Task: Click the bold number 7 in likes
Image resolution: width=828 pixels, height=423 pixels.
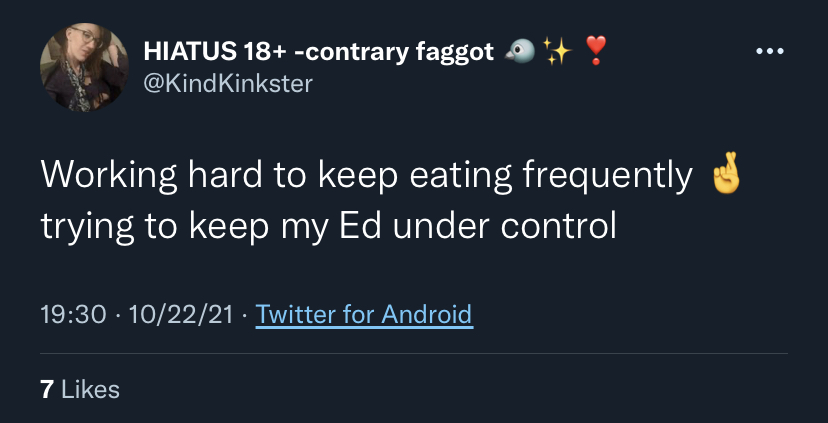Action: click(x=47, y=390)
